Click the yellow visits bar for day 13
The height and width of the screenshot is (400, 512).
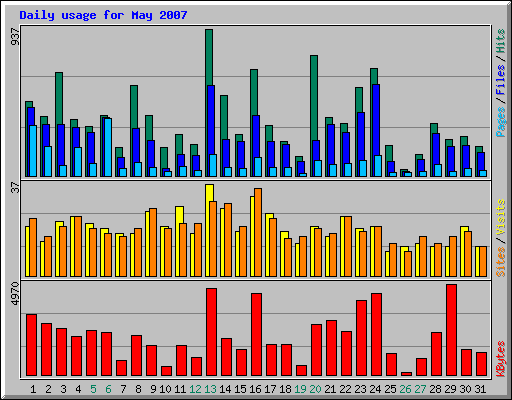point(210,193)
